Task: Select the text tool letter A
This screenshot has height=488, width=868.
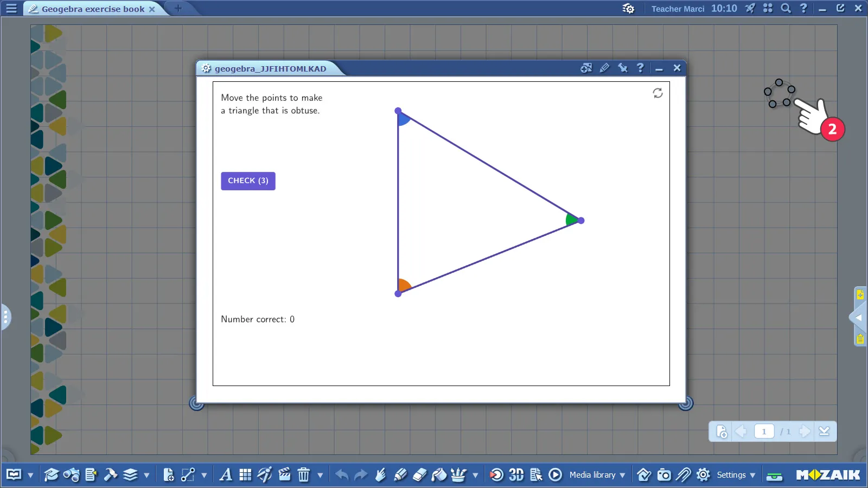Action: click(x=226, y=475)
